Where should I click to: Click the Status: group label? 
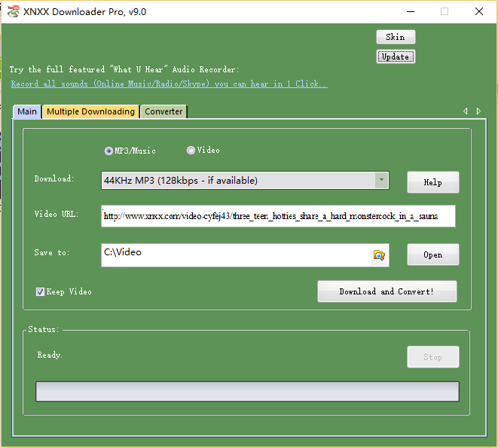[x=44, y=329]
